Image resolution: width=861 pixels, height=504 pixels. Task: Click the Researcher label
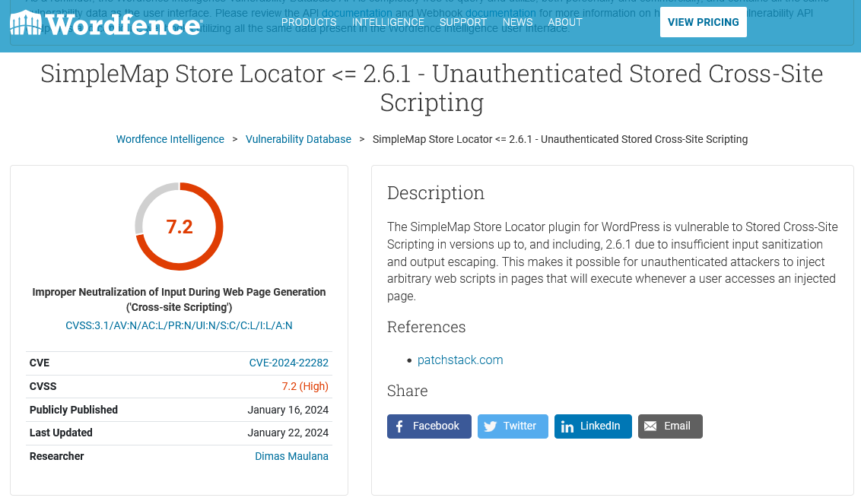(56, 456)
